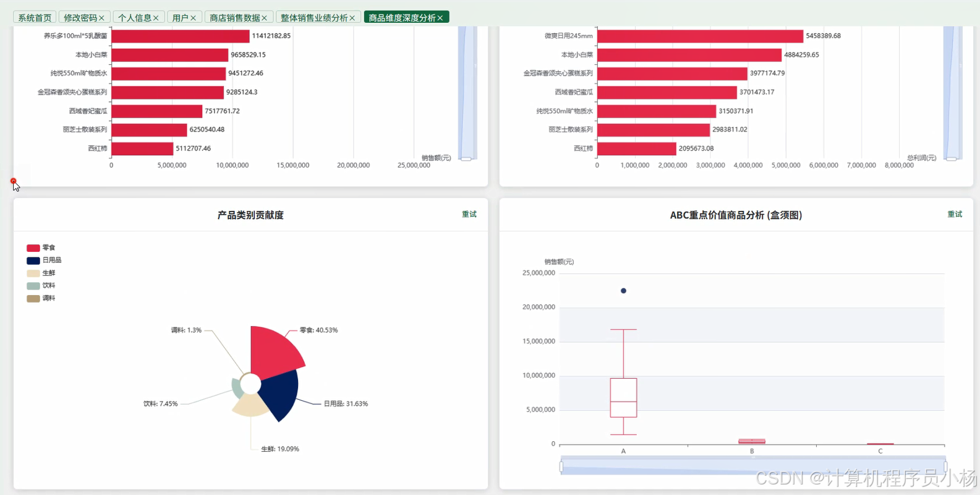The width and height of the screenshot is (980, 495).
Task: Click the boxplot zoom slider right handle
Action: (x=945, y=467)
